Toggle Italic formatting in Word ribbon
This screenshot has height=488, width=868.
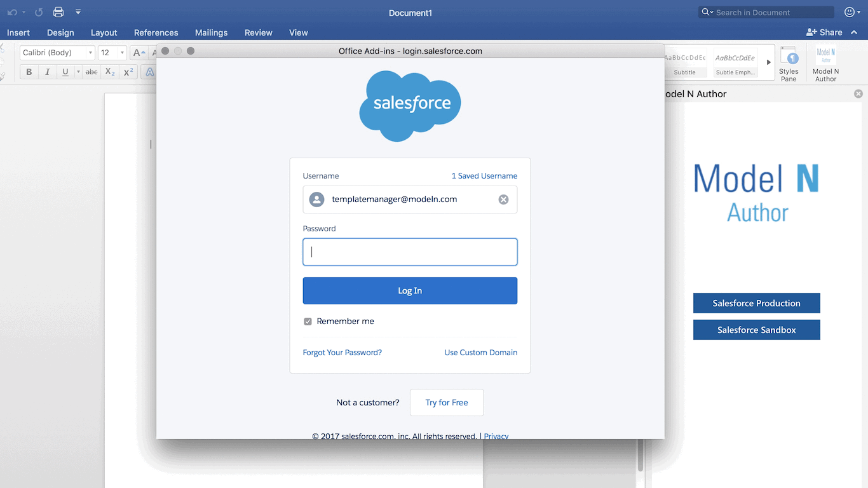click(47, 72)
